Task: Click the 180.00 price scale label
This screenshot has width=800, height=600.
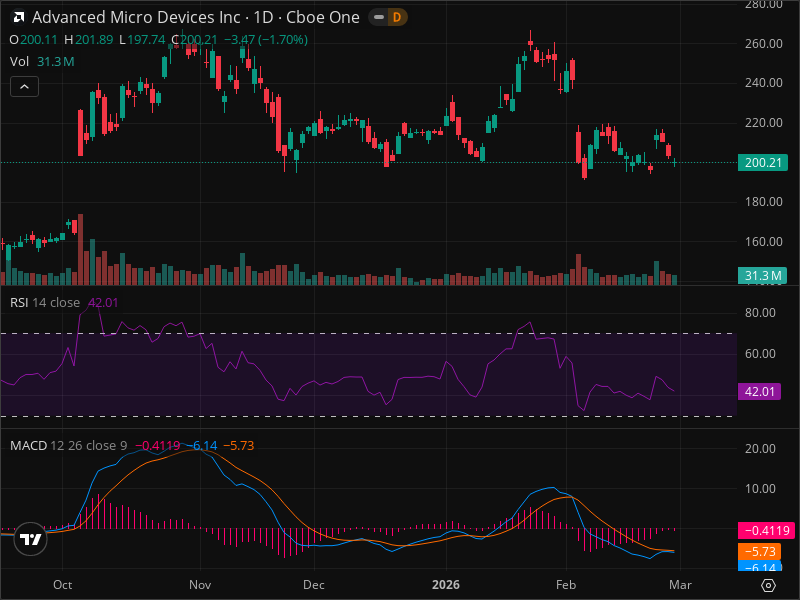Action: click(x=763, y=202)
